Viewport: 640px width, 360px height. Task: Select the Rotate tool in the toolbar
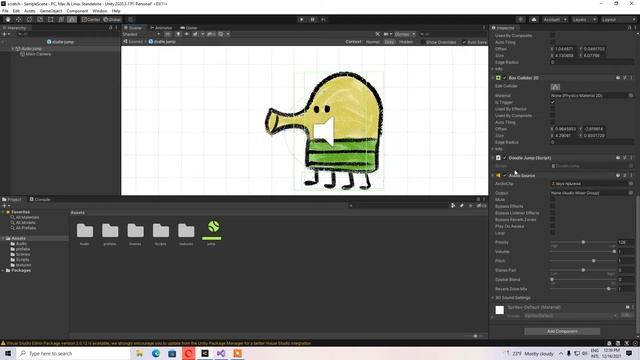click(29, 20)
